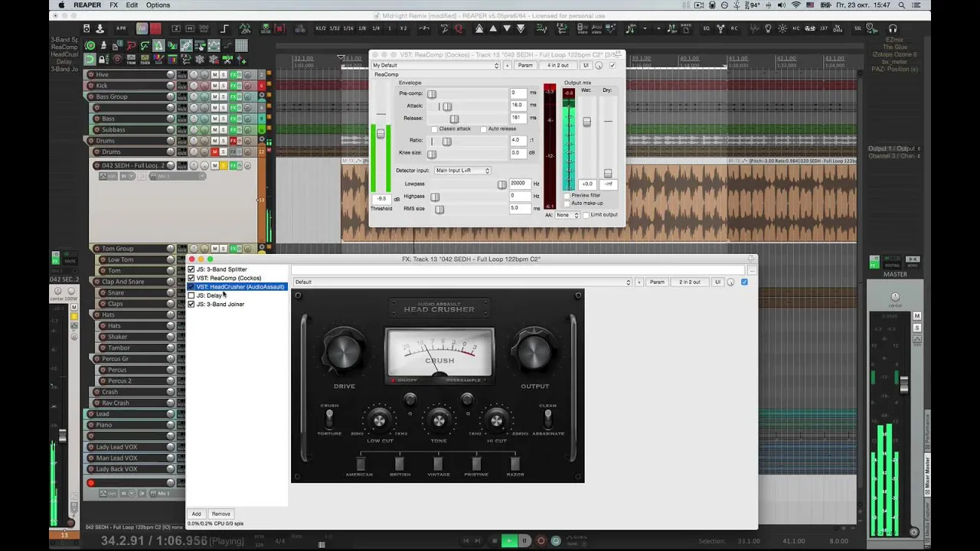Arm the Hive track for recording
980x551 pixels.
(91, 74)
